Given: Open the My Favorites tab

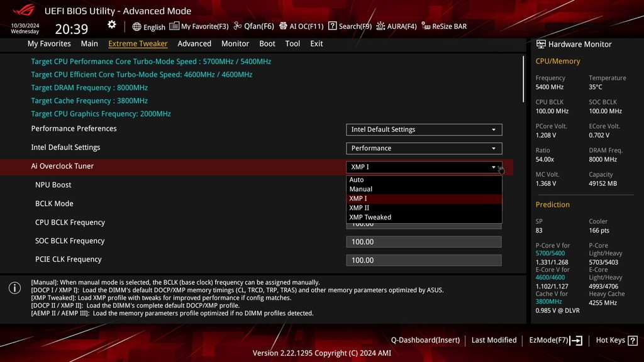Looking at the screenshot, I should tap(49, 43).
